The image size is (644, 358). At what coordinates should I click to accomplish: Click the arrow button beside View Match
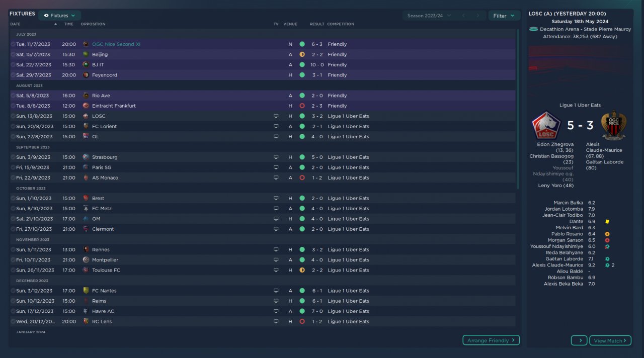click(579, 340)
